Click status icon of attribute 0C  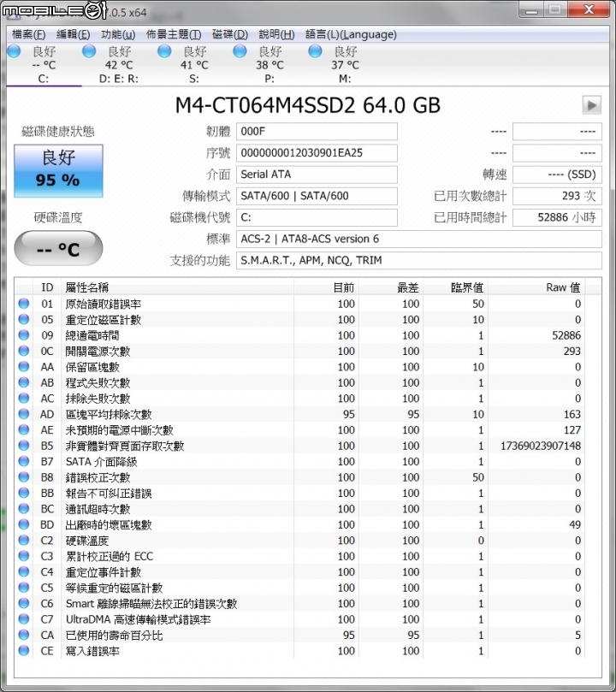point(24,352)
